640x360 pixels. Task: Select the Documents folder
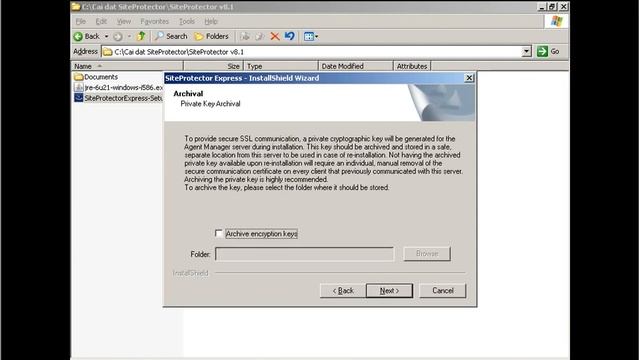(x=96, y=77)
